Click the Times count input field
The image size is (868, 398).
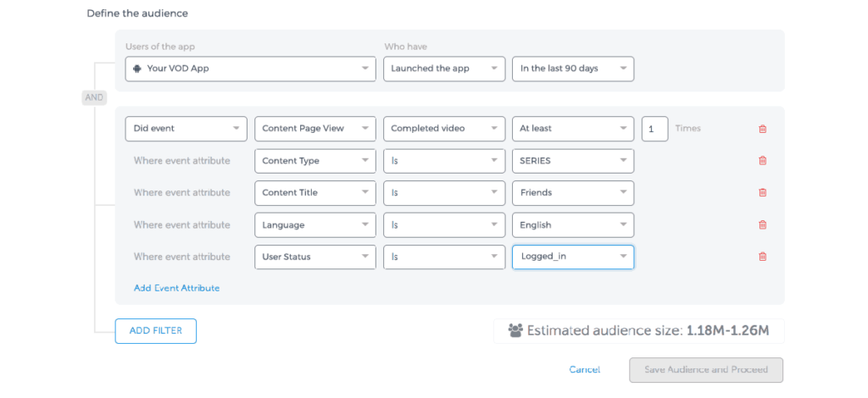[654, 129]
